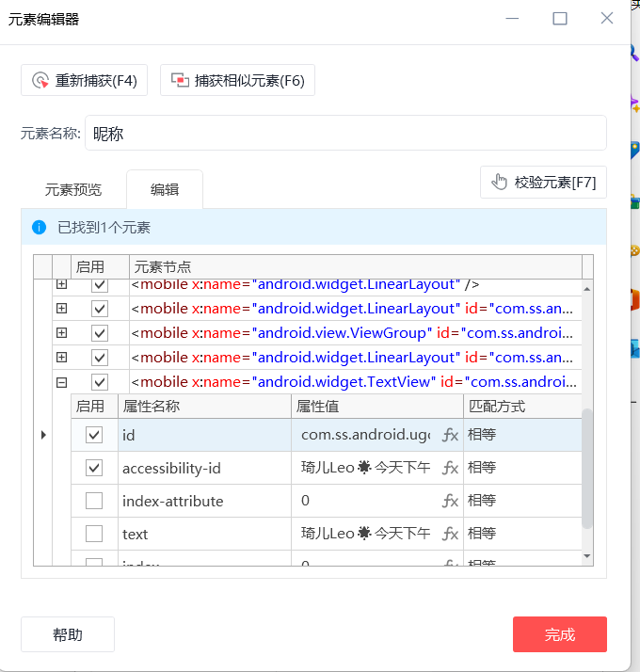Click the scroll down arrow of the node list
Viewport: 640px width, 672px height.
click(x=587, y=556)
